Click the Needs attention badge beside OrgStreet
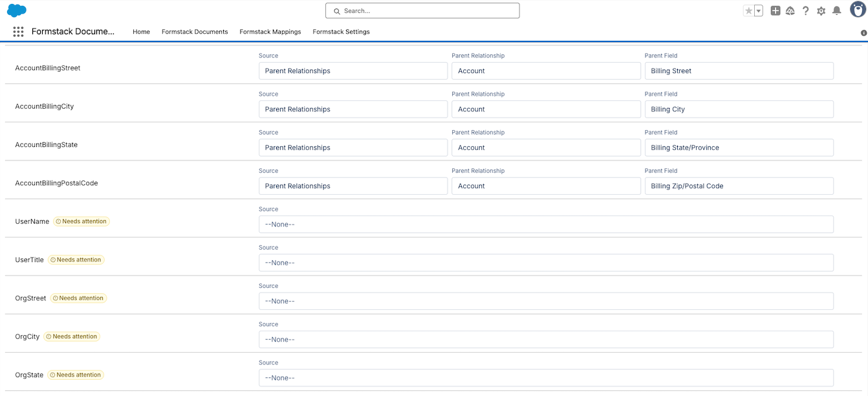Viewport: 868px width, 396px height. pos(78,298)
